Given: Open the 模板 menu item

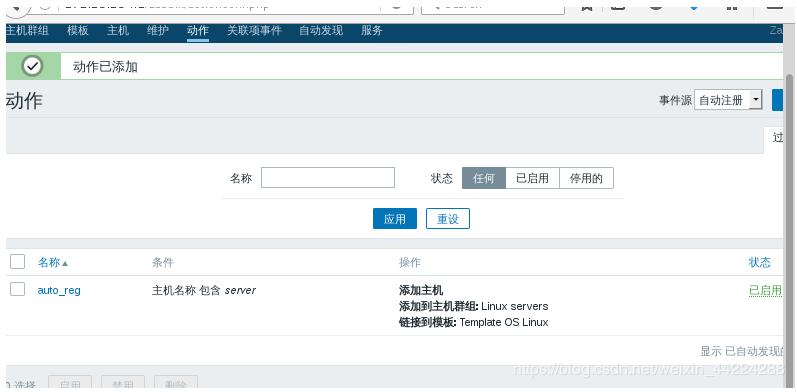Looking at the screenshot, I should point(78,31).
